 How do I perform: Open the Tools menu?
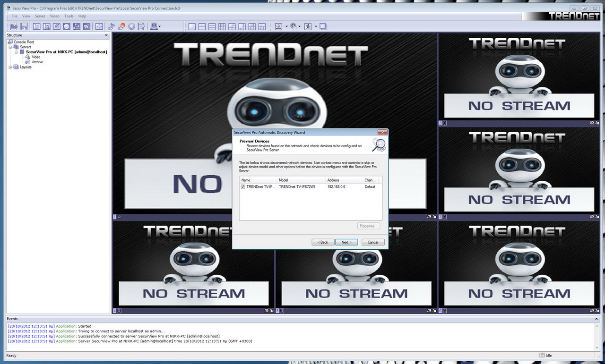coord(69,16)
